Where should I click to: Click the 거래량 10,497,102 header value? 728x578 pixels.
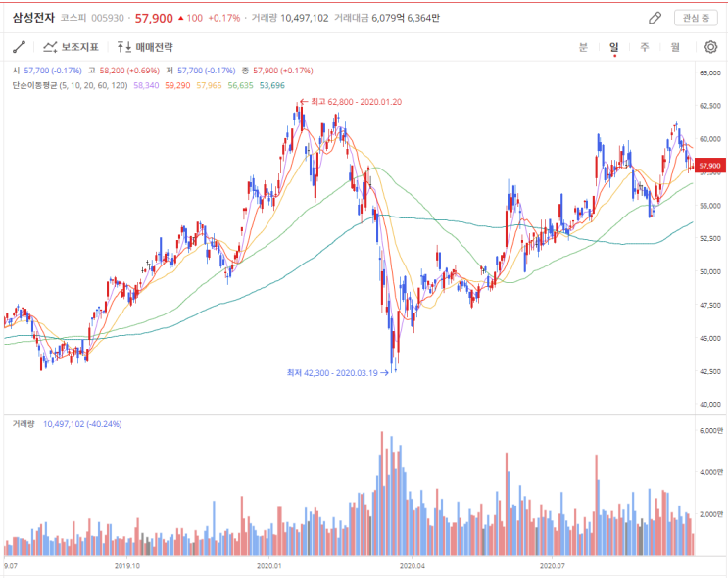pyautogui.click(x=290, y=18)
